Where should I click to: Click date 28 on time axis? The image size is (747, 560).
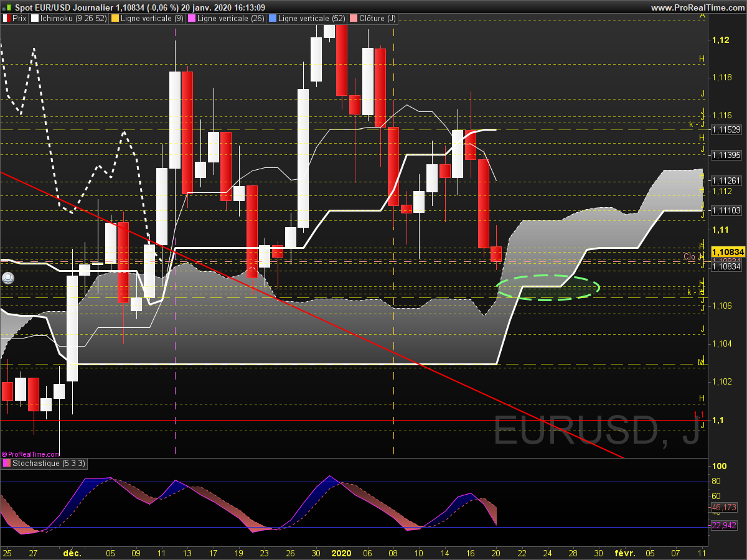click(574, 553)
